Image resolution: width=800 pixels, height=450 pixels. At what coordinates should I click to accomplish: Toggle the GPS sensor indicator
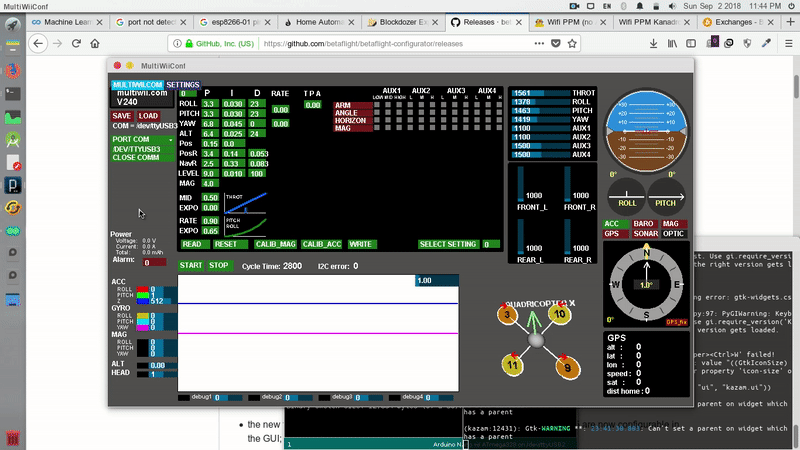click(615, 234)
